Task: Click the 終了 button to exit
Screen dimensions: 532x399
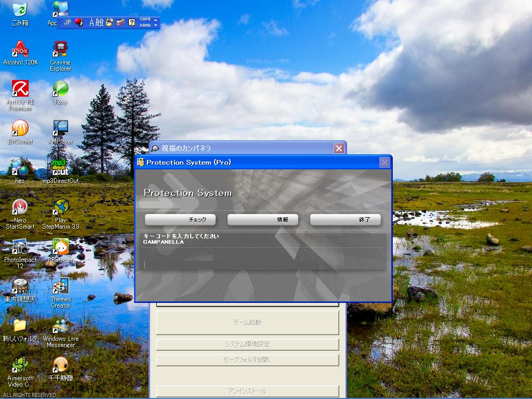Action: pyautogui.click(x=345, y=220)
